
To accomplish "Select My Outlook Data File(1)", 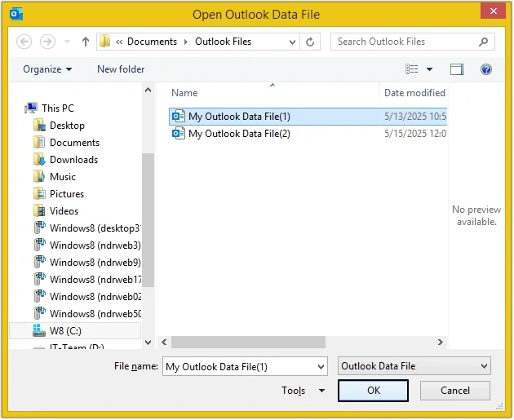I will pyautogui.click(x=308, y=117).
